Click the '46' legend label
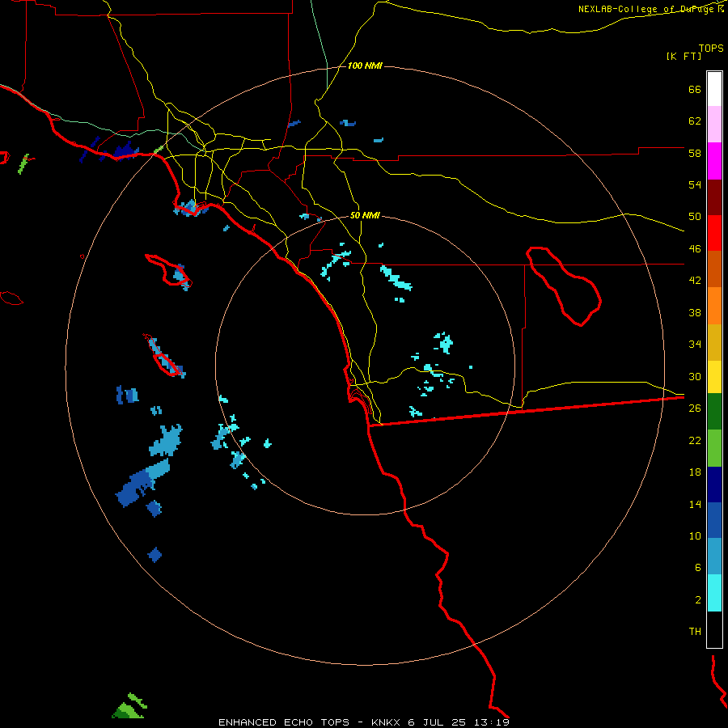 [x=695, y=249]
